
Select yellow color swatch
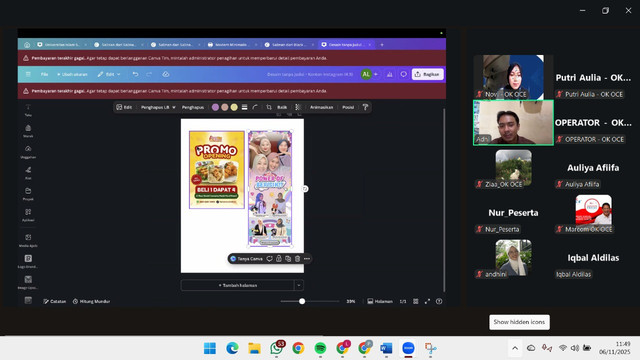[234, 107]
